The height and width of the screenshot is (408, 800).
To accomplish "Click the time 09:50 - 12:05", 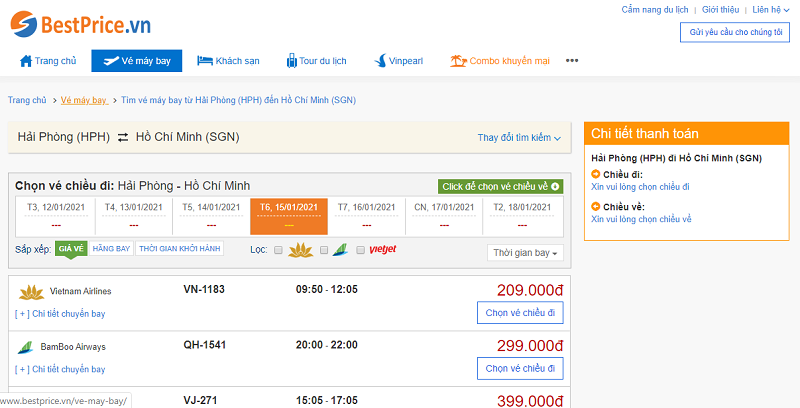I will pos(327,290).
